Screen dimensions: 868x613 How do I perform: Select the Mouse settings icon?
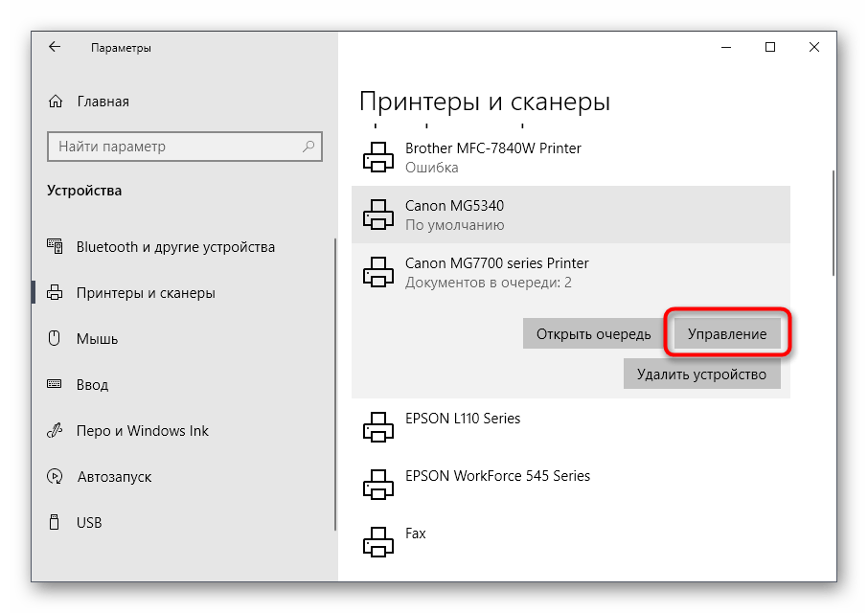pos(55,338)
